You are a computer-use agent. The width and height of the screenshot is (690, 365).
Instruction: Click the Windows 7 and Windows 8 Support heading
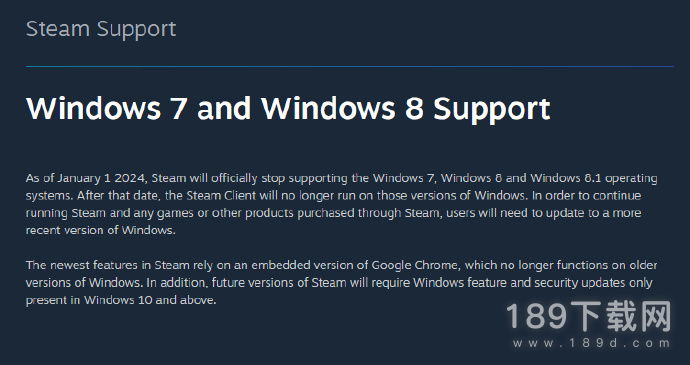click(288, 108)
